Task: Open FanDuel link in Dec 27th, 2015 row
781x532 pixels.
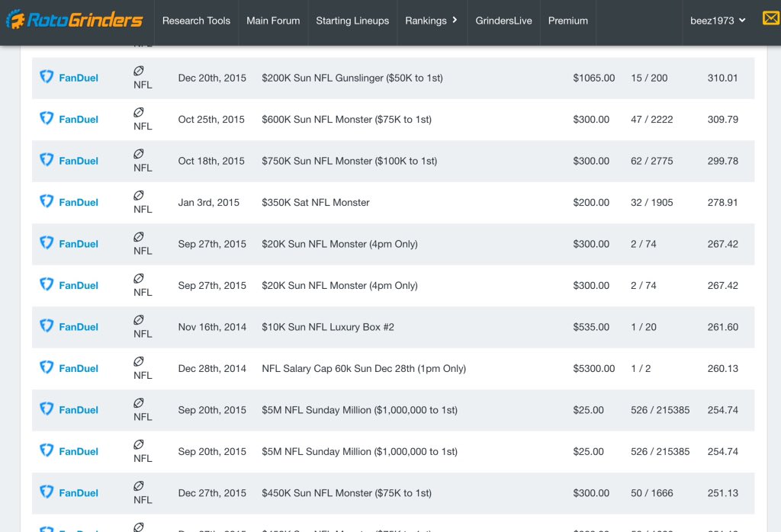Action: 79,493
